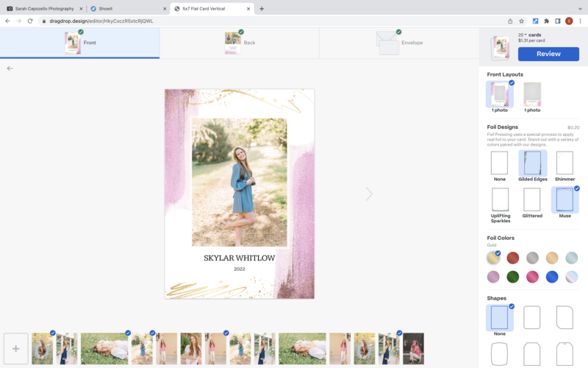Open the Back card tab
The width and height of the screenshot is (588, 368).
point(240,43)
